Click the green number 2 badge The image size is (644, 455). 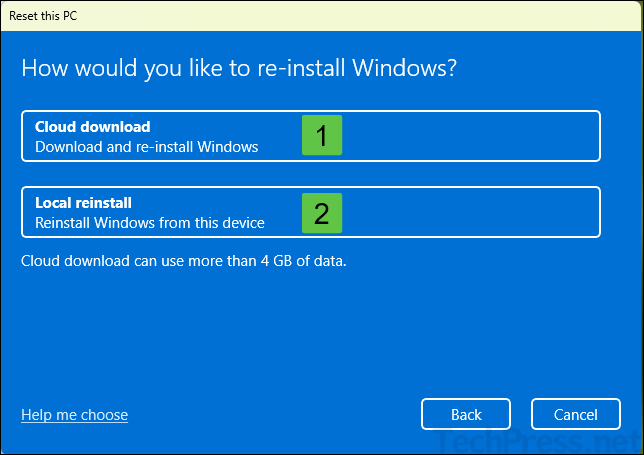322,212
